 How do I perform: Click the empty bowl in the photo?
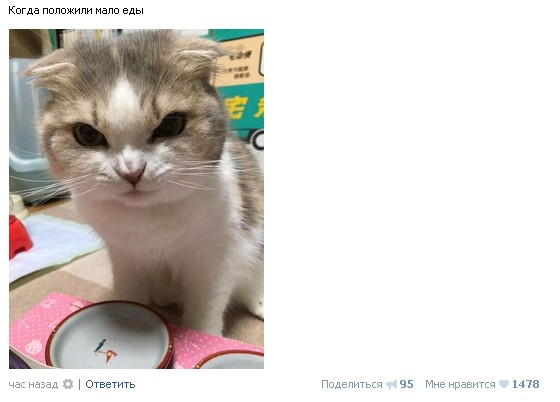click(109, 336)
